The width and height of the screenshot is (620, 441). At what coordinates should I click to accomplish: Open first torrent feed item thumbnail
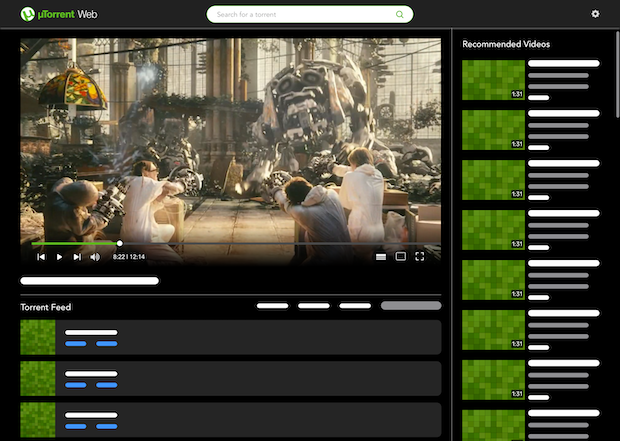38,337
